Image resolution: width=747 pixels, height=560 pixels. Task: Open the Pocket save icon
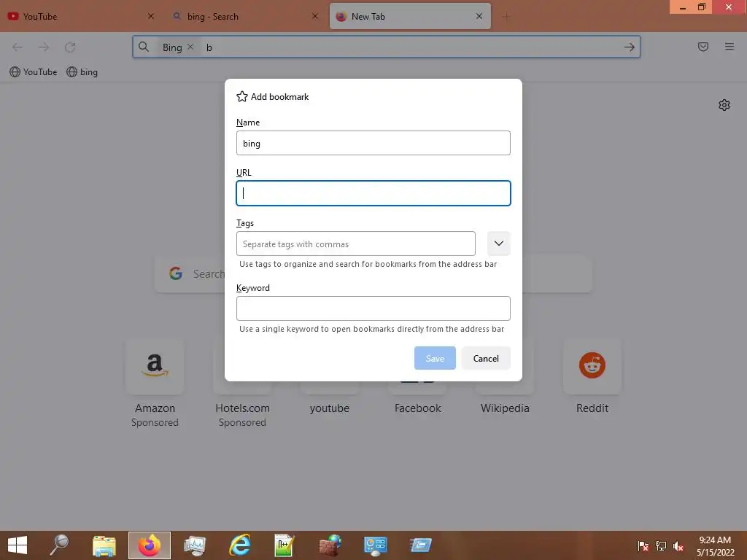click(703, 47)
